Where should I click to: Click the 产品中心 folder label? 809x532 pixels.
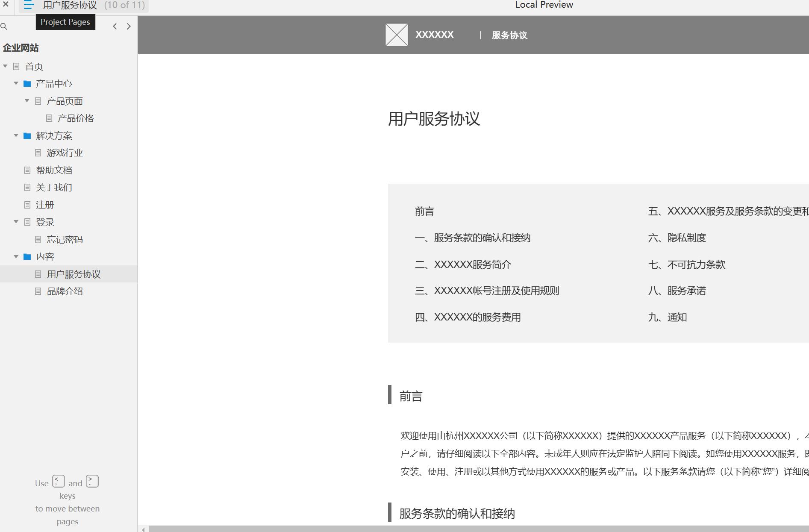click(54, 84)
